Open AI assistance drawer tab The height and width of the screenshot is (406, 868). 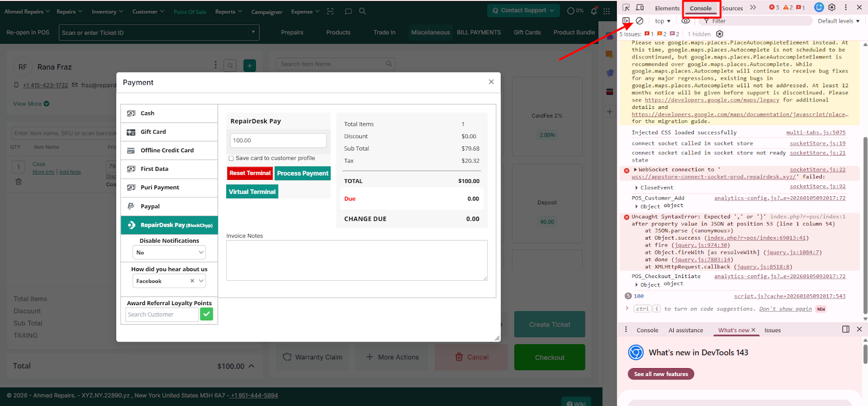(x=686, y=330)
